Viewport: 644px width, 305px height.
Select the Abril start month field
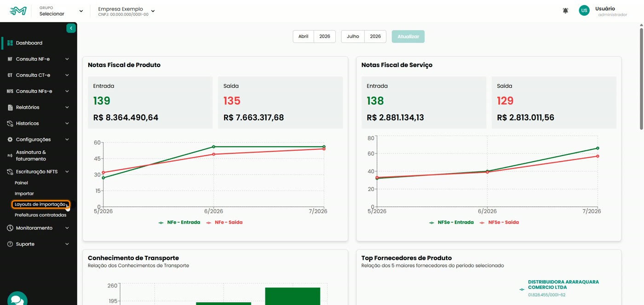coord(304,37)
